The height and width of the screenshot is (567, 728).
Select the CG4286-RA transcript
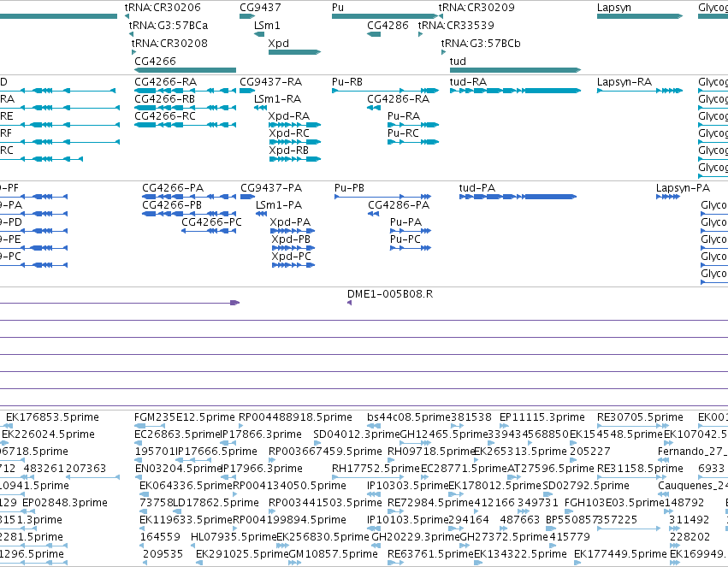point(374,108)
